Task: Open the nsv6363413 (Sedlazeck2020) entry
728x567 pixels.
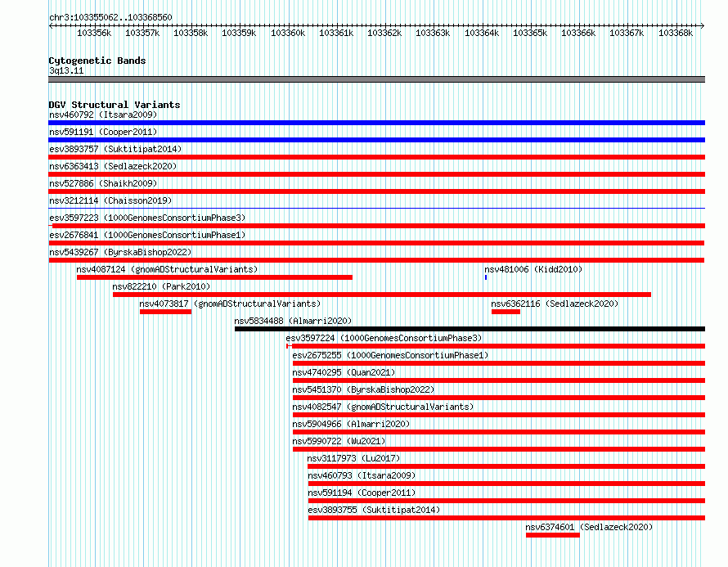Action: point(113,166)
